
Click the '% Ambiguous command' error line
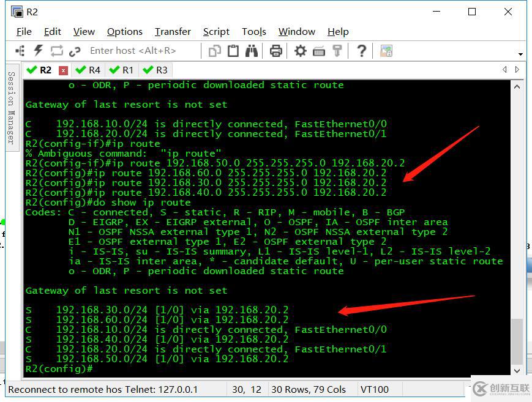124,154
